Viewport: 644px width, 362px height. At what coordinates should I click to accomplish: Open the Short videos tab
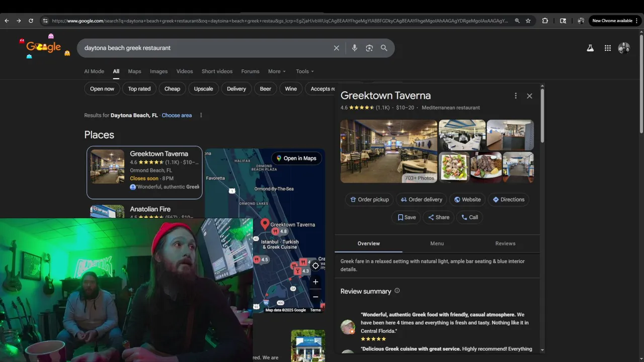pos(217,71)
